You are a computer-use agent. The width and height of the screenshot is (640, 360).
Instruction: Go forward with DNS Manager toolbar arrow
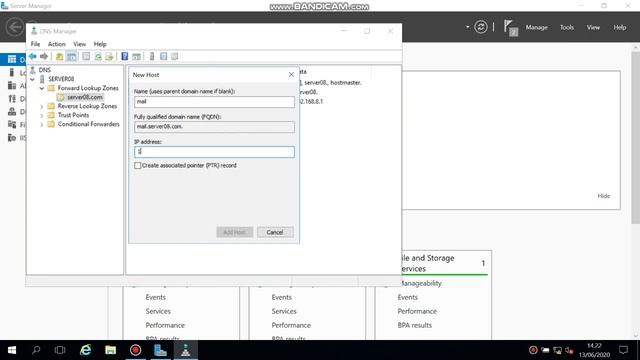44,56
